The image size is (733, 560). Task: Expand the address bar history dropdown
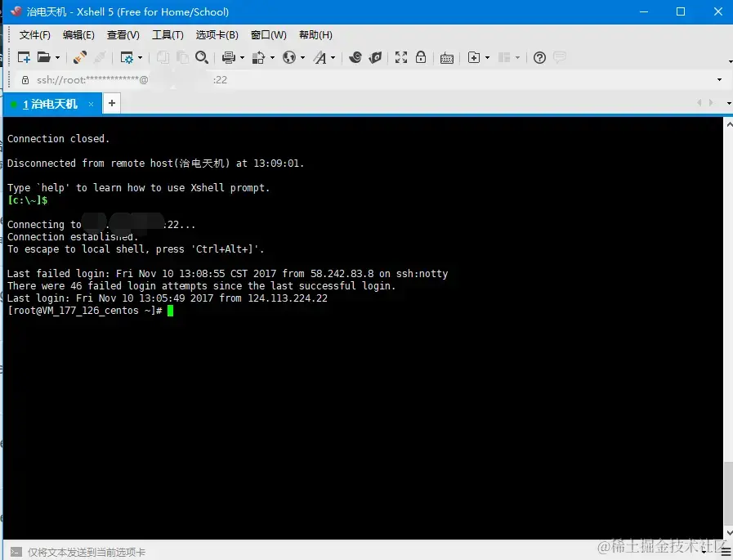click(x=719, y=80)
